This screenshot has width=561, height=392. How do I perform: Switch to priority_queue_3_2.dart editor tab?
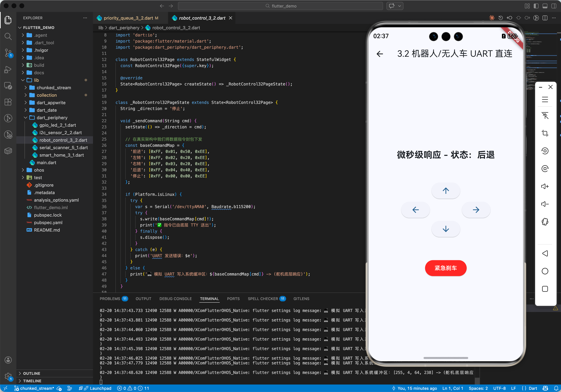click(x=128, y=18)
